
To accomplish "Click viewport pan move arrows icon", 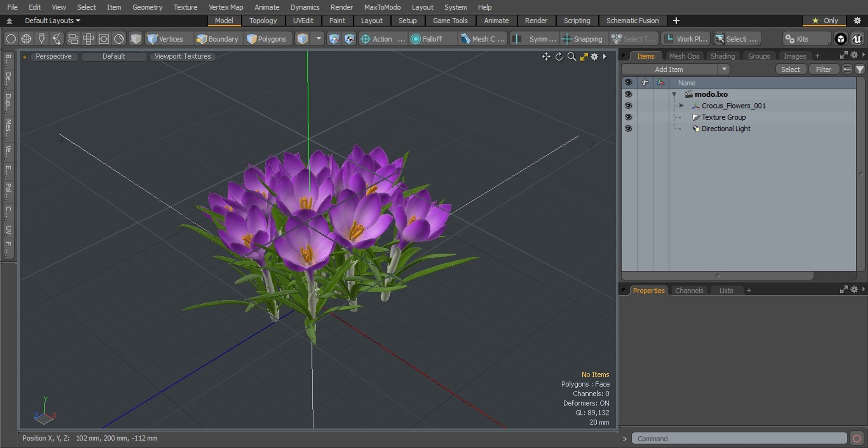I will click(546, 57).
